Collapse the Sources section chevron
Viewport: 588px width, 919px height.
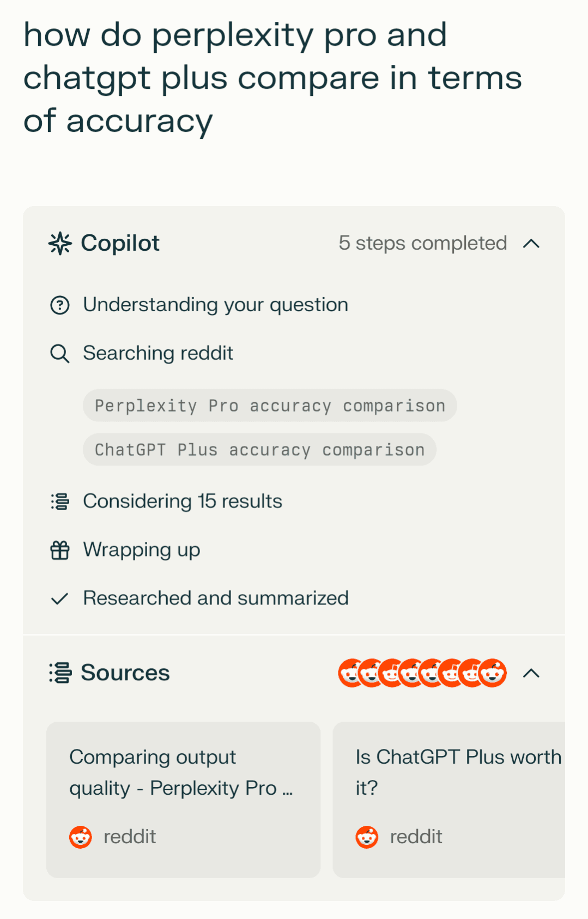(531, 673)
